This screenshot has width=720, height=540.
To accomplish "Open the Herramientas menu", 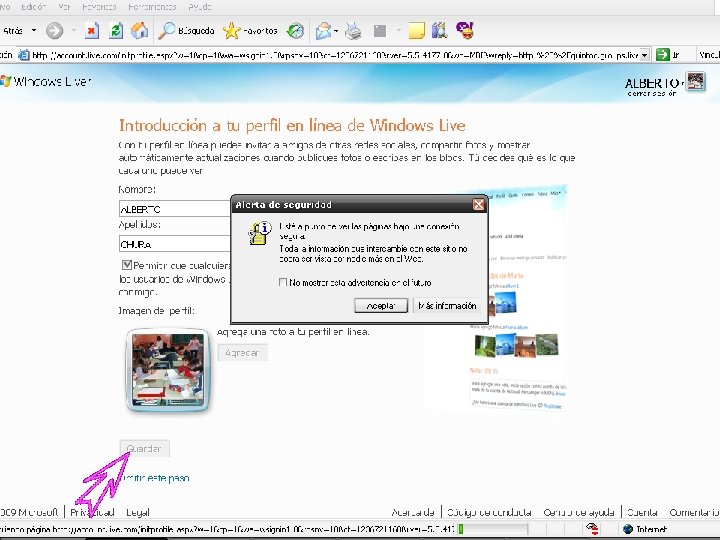I will [152, 6].
